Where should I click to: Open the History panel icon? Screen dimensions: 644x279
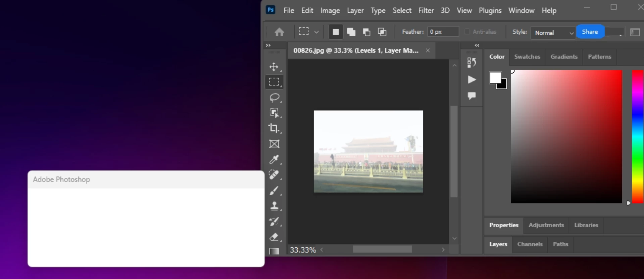tap(472, 63)
